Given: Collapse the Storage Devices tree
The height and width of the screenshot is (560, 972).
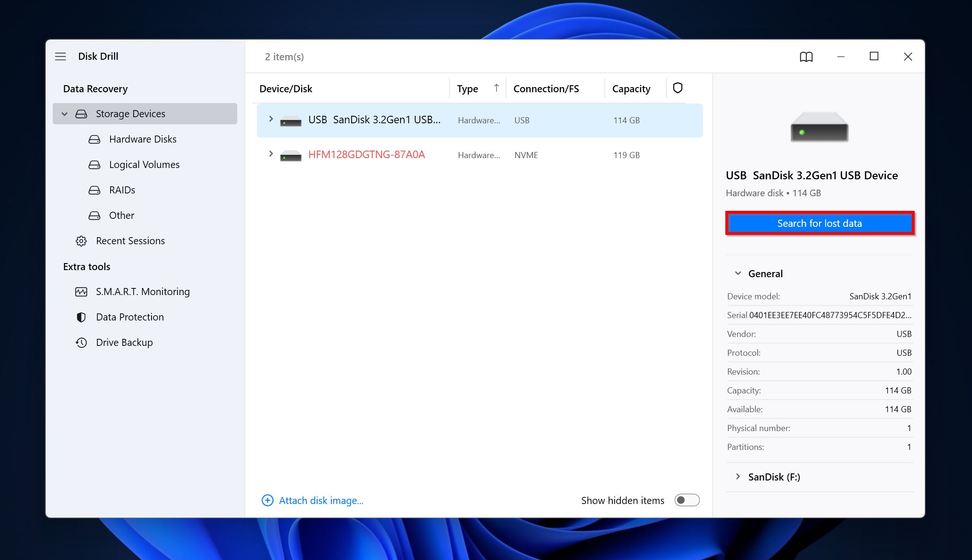Looking at the screenshot, I should tap(64, 114).
